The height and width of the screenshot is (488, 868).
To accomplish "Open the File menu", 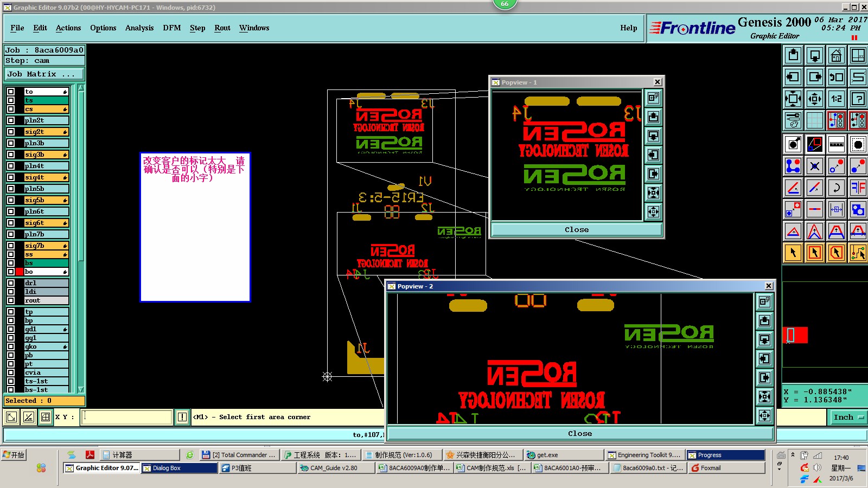I will [17, 28].
